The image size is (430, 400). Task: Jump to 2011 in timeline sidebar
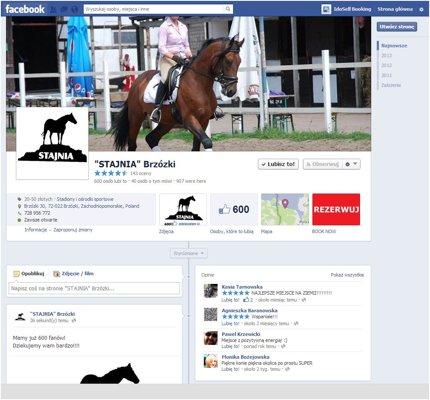387,75
